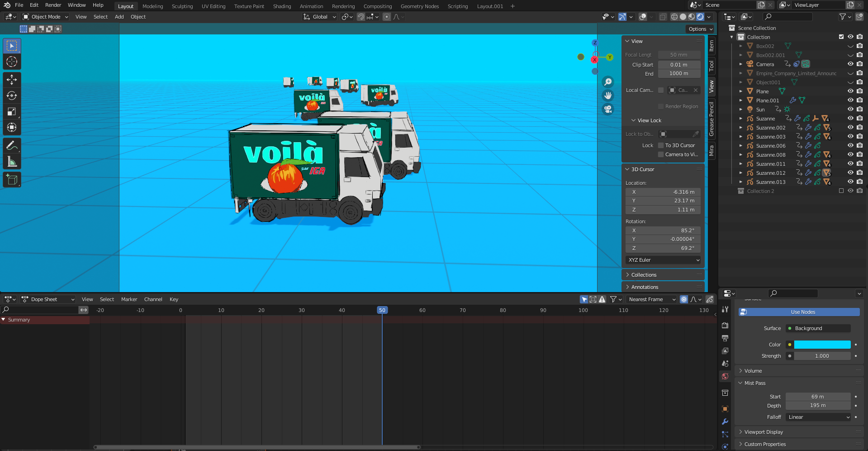Open the Output properties tab
This screenshot has height=451, width=868.
click(725, 338)
